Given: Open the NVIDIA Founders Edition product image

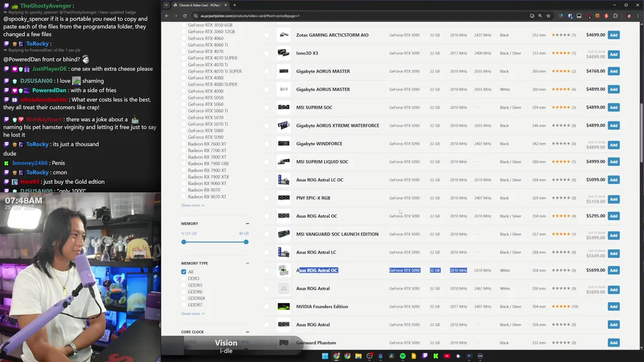Looking at the screenshot, I should click(284, 306).
